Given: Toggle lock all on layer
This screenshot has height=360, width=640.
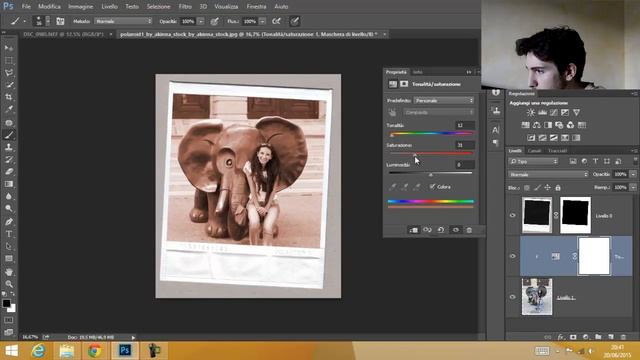Looking at the screenshot, I should [558, 187].
